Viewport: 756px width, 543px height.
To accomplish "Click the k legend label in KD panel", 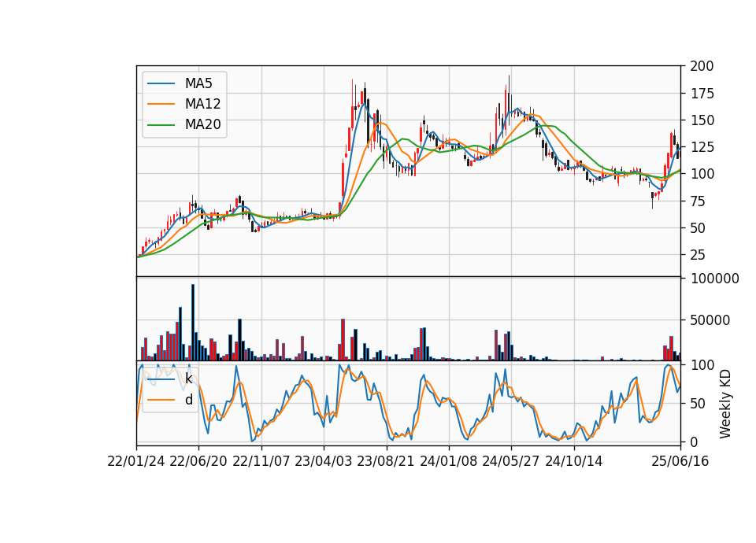I will tap(188, 379).
